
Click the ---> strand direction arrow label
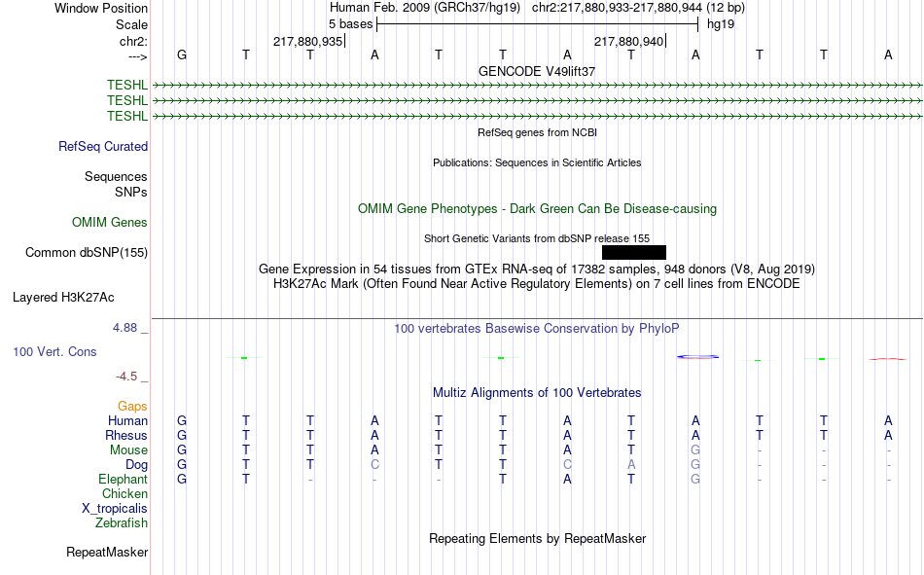click(138, 56)
